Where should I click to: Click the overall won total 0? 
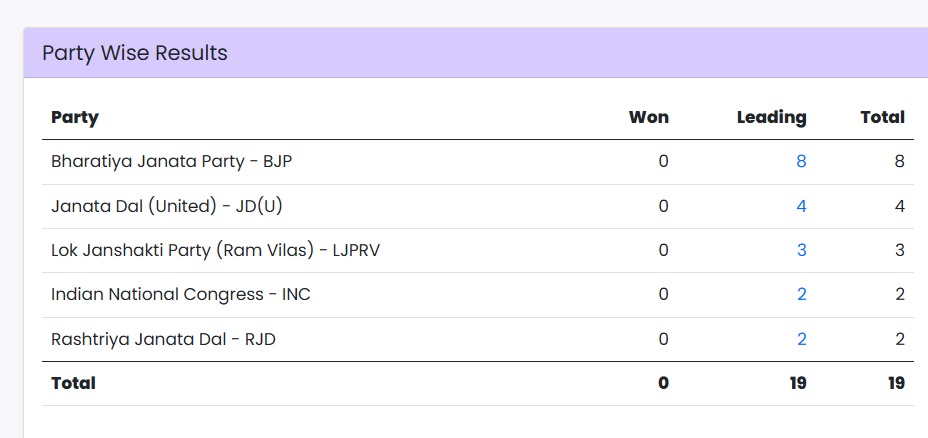(663, 383)
